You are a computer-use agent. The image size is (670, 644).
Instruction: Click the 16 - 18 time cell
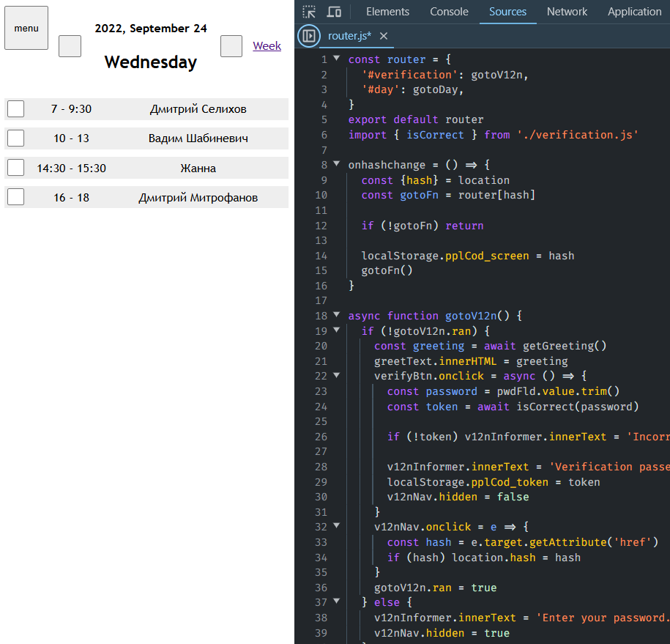point(71,198)
